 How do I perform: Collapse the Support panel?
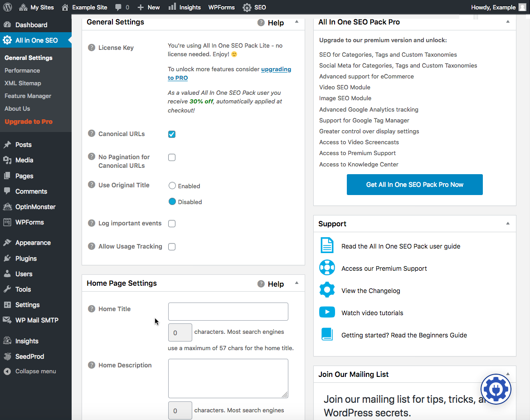(508, 224)
